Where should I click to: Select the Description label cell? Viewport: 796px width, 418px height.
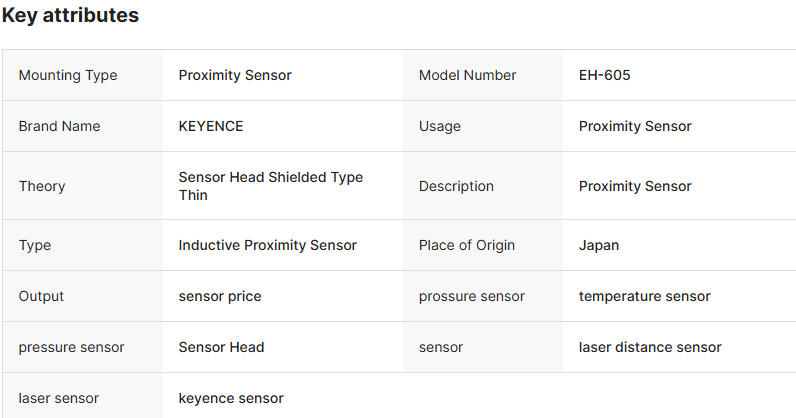[456, 186]
